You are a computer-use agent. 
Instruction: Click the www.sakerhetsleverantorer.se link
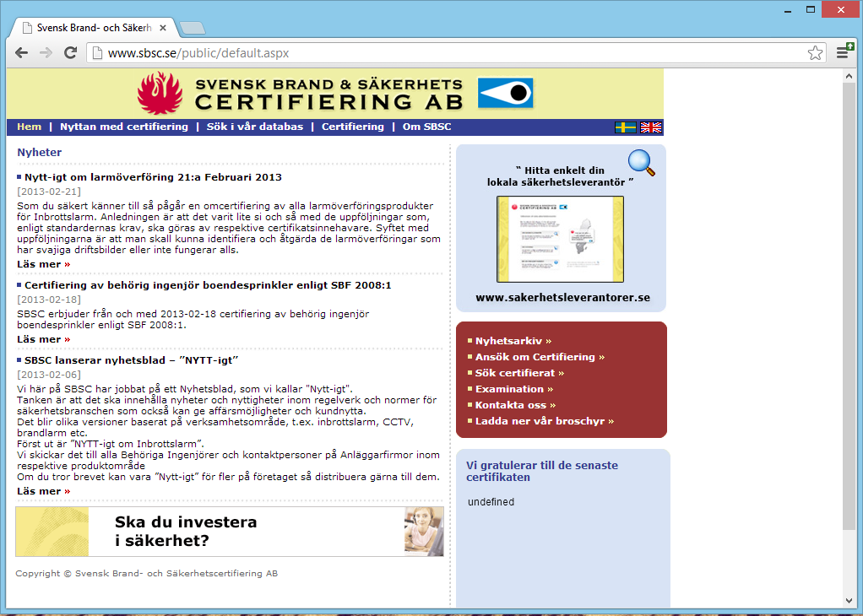562,298
